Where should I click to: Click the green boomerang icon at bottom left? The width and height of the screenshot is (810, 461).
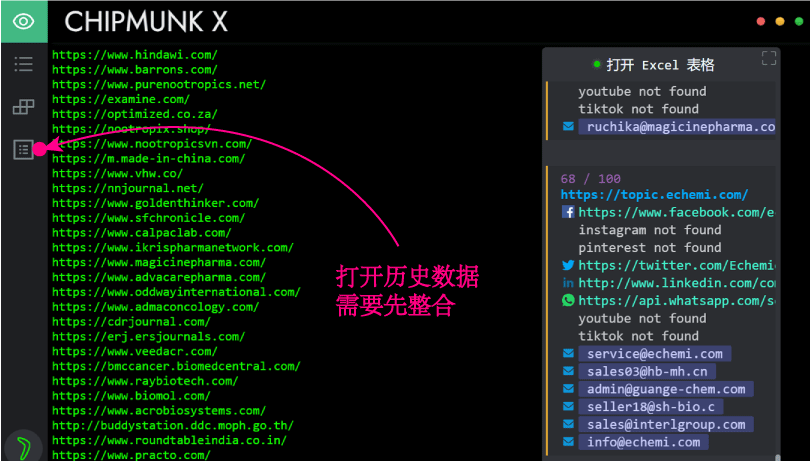click(x=23, y=448)
